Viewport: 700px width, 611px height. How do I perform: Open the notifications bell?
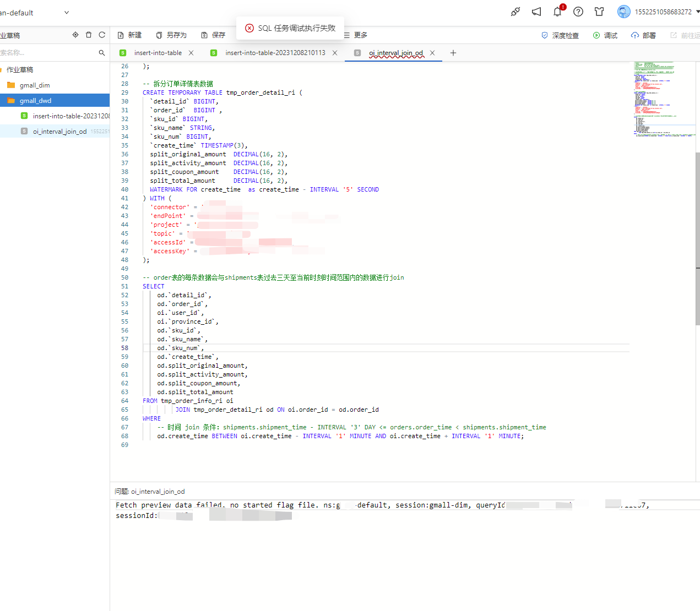[557, 12]
